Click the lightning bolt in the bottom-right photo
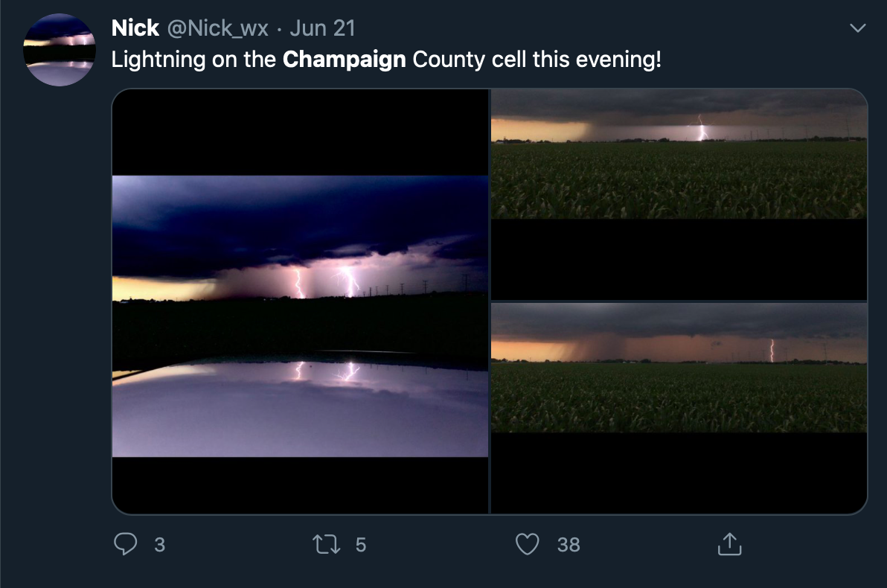The height and width of the screenshot is (588, 887). click(x=772, y=351)
